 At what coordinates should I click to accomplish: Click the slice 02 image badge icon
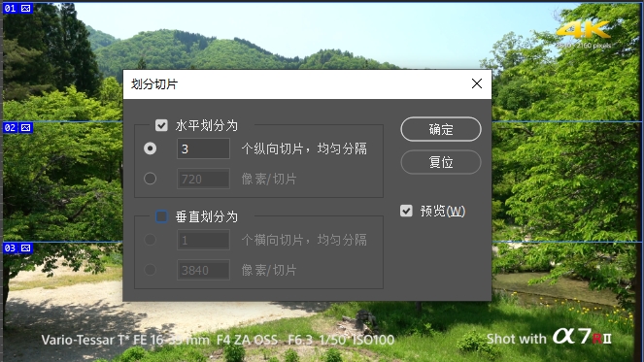26,128
